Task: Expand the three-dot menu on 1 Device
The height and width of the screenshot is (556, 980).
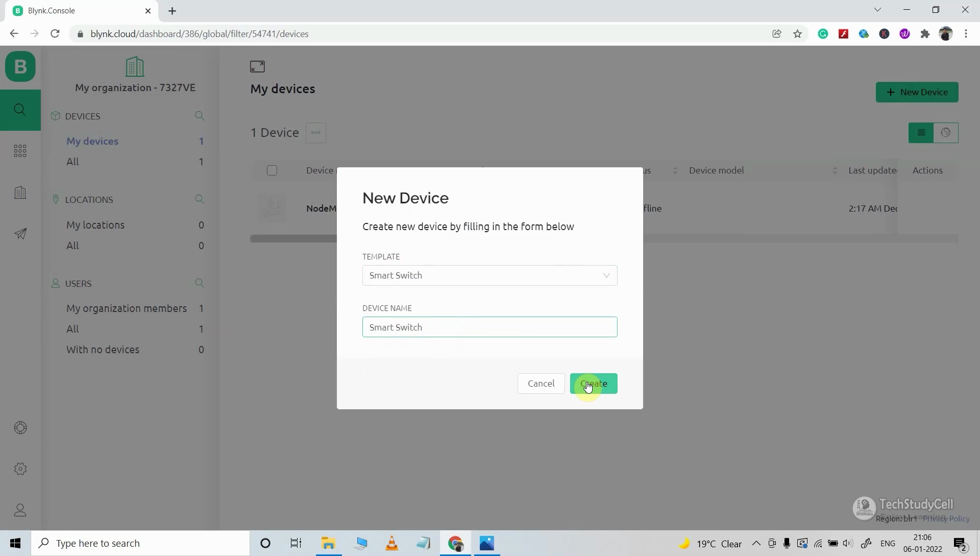Action: pyautogui.click(x=316, y=133)
